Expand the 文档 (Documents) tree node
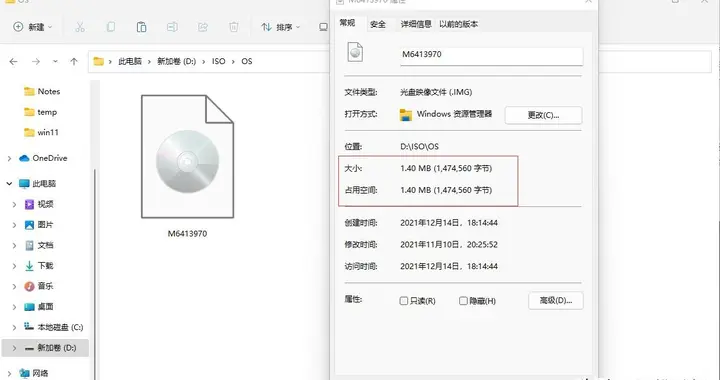This screenshot has height=380, width=720. click(14, 246)
